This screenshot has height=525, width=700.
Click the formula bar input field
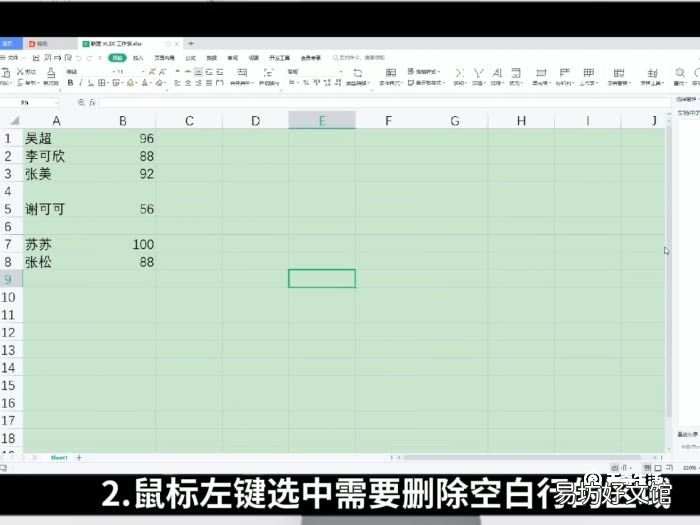384,102
